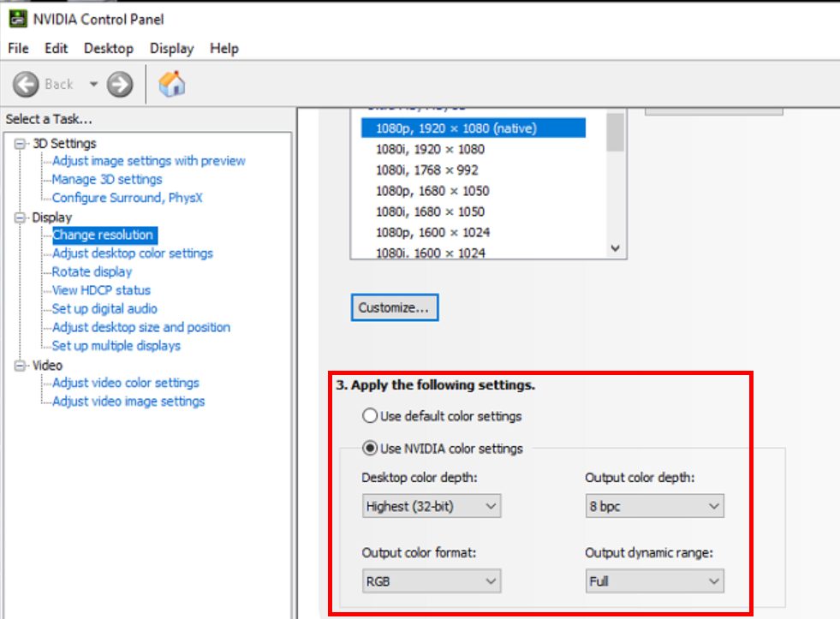
Task: Click the 3D Settings category label
Action: click(x=64, y=144)
